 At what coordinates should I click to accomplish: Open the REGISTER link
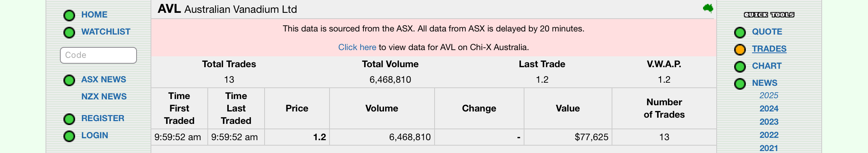(103, 118)
